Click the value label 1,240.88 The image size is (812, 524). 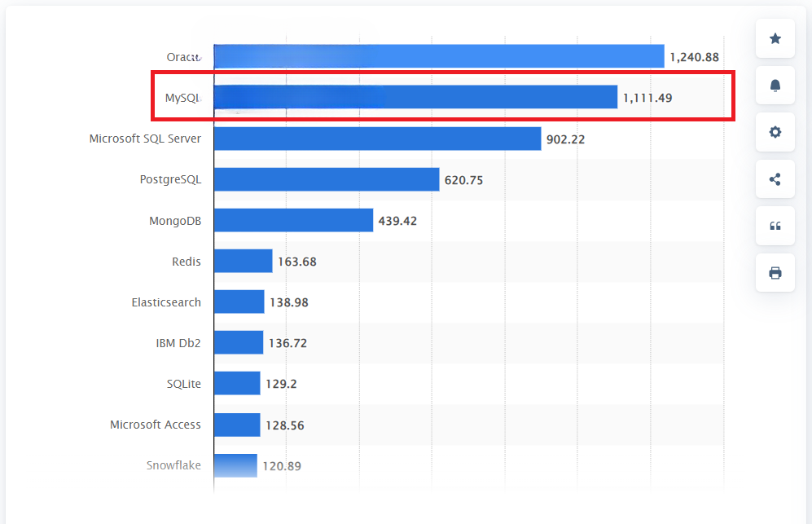[x=695, y=57]
